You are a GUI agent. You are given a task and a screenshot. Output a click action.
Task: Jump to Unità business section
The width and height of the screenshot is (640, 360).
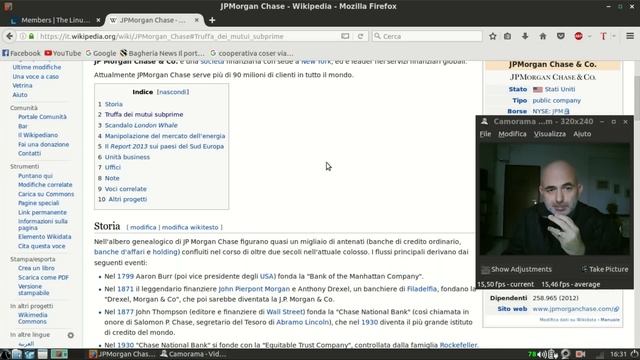coord(127,157)
